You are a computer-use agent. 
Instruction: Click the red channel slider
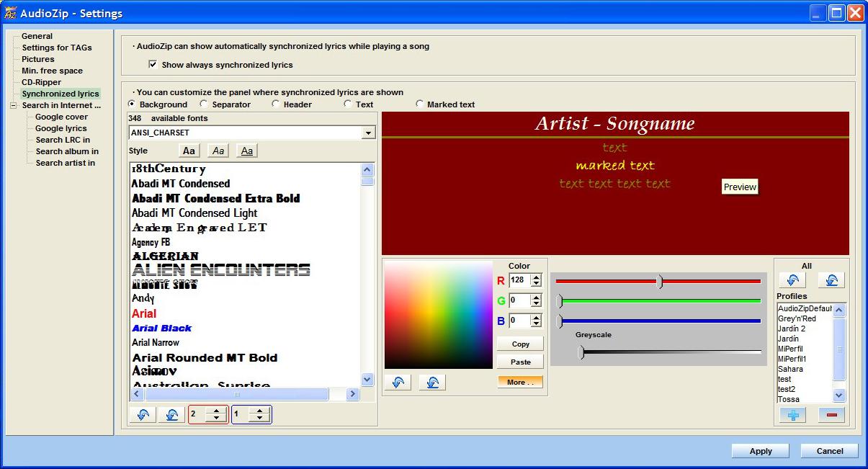point(658,282)
